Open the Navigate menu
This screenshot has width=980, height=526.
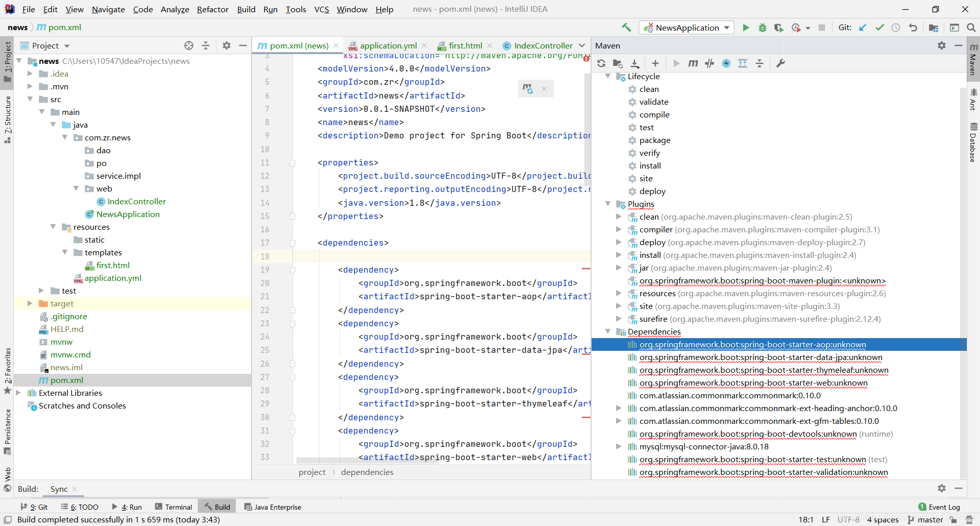click(x=108, y=9)
